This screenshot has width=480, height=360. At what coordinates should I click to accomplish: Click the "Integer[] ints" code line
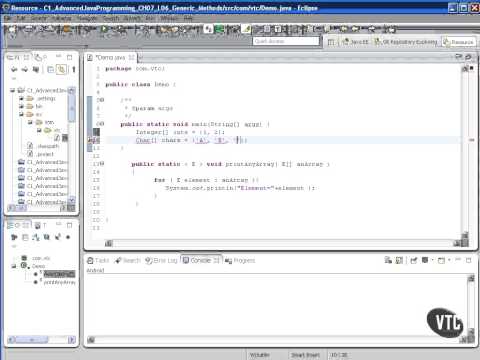click(180, 132)
